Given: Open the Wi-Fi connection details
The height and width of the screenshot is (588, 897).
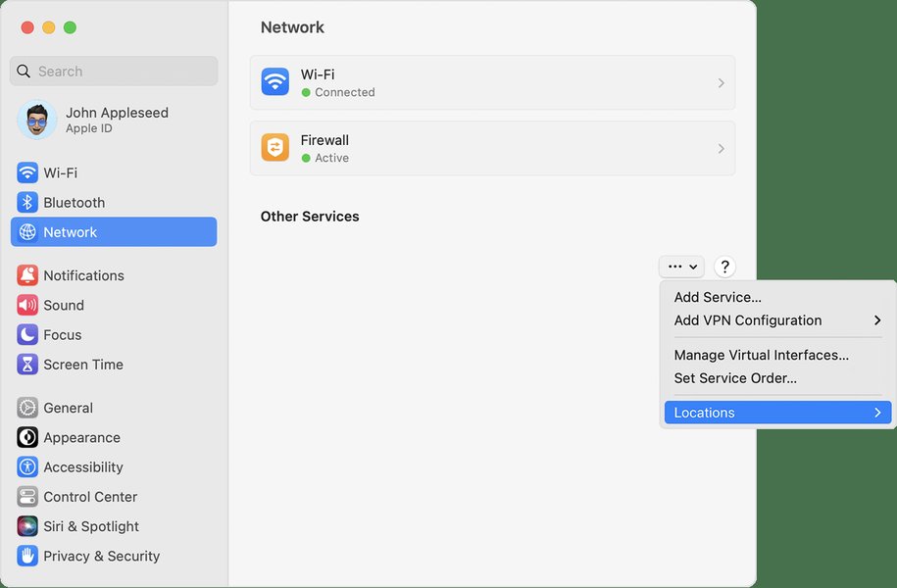Looking at the screenshot, I should (494, 82).
